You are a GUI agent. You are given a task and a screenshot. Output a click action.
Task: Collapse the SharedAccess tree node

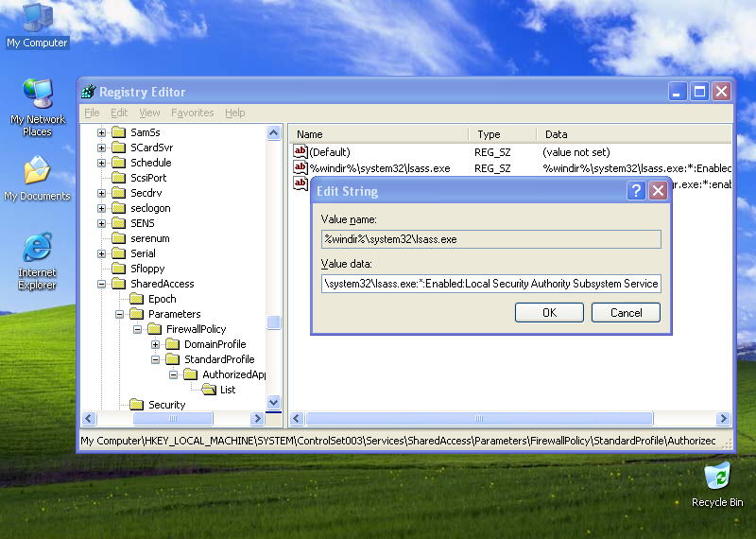pos(101,284)
